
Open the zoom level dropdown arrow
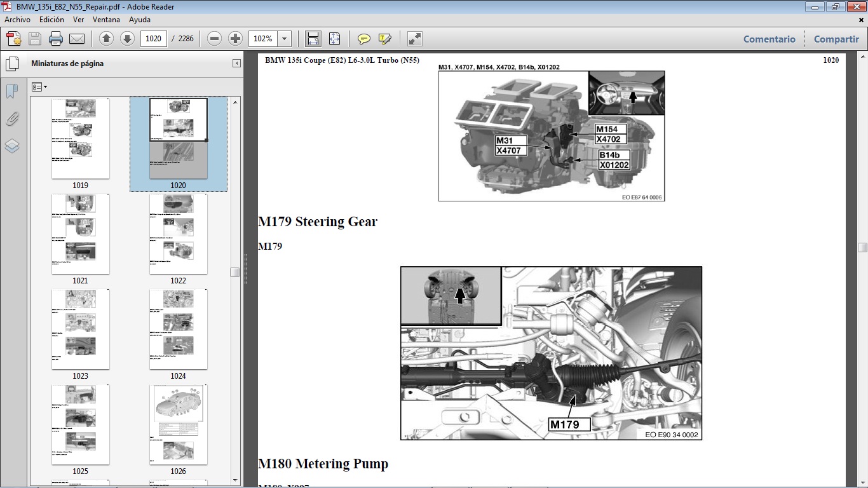click(285, 39)
